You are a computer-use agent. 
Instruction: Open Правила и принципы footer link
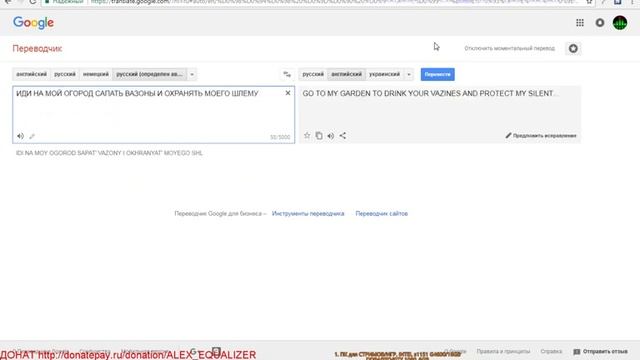click(503, 351)
